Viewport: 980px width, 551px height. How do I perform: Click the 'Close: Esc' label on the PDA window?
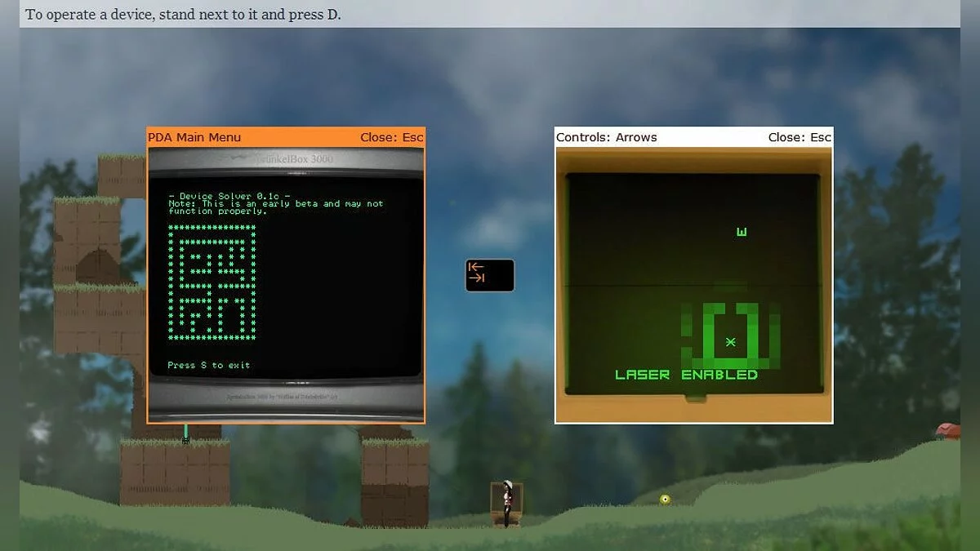tap(391, 137)
